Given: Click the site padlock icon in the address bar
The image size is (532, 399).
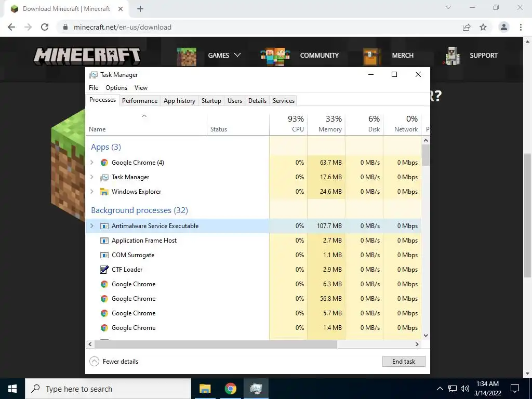Looking at the screenshot, I should pos(66,27).
